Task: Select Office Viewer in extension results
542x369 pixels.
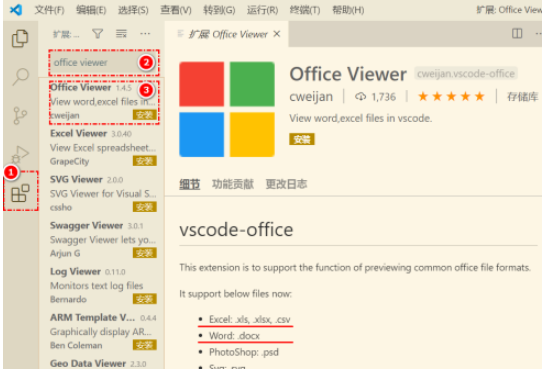Action: click(103, 101)
